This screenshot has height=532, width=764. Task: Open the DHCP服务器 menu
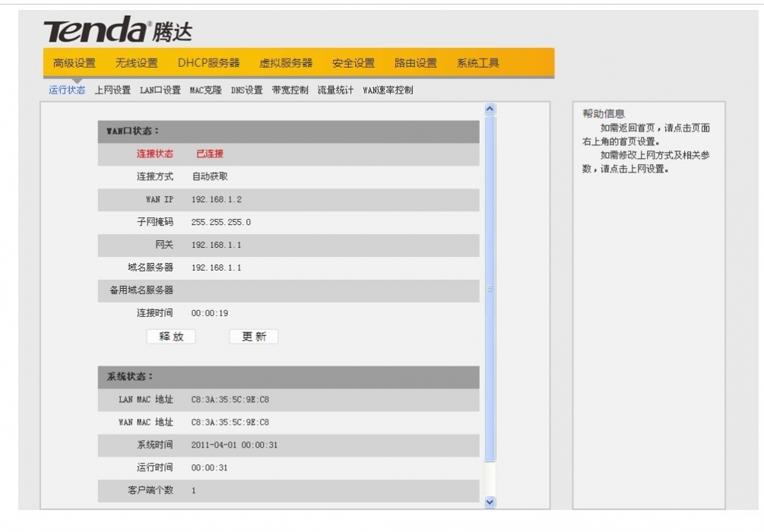[x=208, y=63]
